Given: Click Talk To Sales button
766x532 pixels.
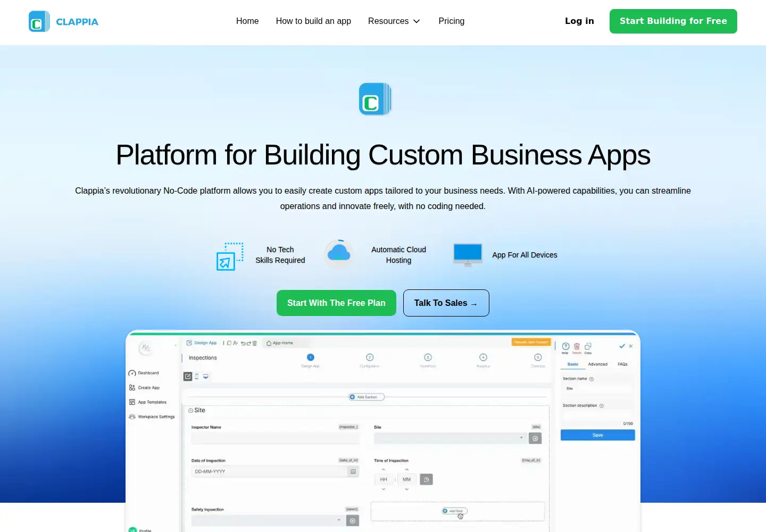Looking at the screenshot, I should click(446, 303).
